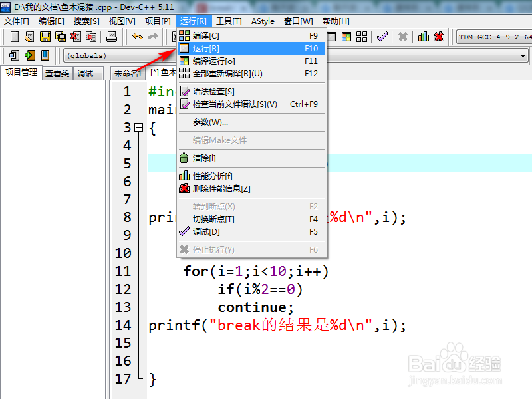Click the 'if(i%2==0)' code line
This screenshot has width=532, height=399.
tap(260, 289)
